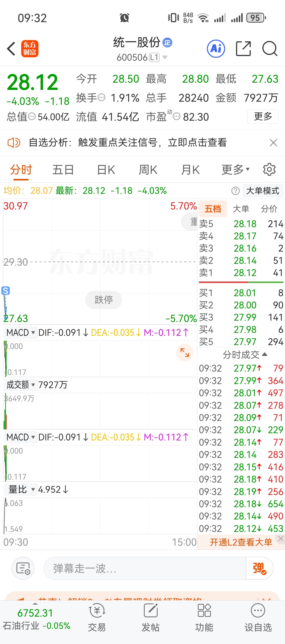Tap the 跌停 pill label
Image resolution: width=285 pixels, height=644 pixels.
point(104,300)
